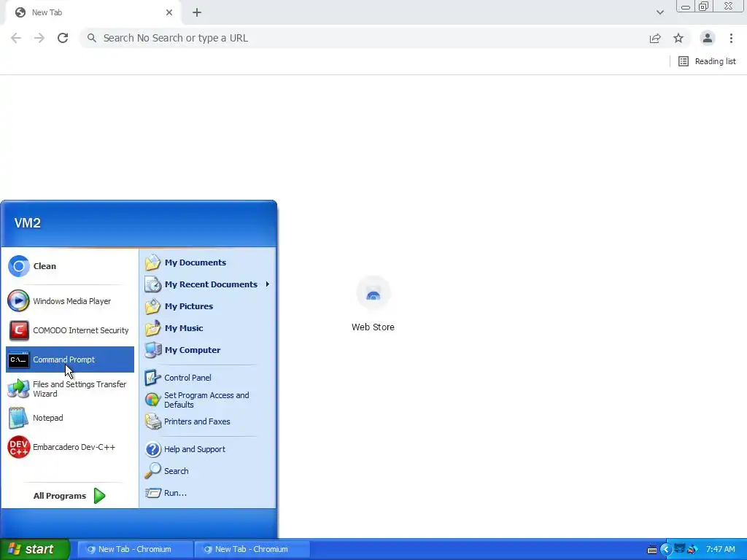747x560 pixels.
Task: Close the New Tab tab
Action: [169, 12]
